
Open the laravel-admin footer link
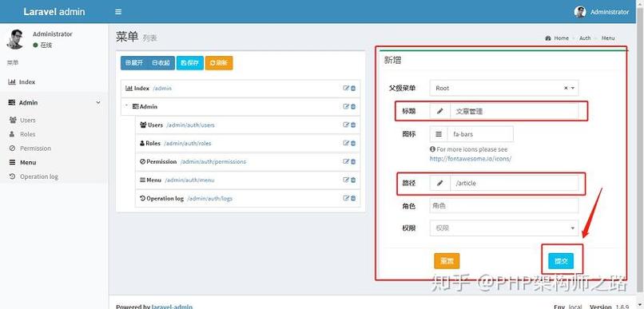pyautogui.click(x=172, y=307)
